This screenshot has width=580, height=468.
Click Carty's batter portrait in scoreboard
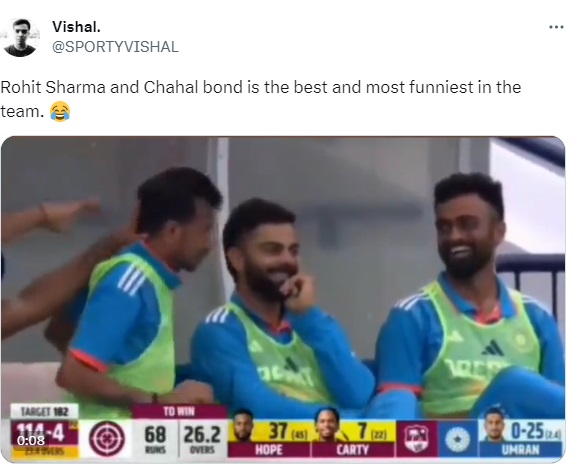tap(327, 425)
